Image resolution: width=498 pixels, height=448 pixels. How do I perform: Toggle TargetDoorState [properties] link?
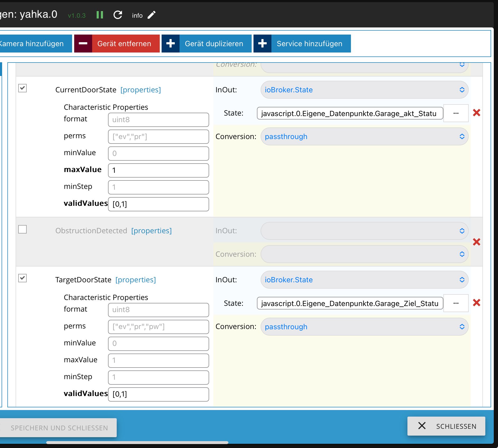coord(135,280)
